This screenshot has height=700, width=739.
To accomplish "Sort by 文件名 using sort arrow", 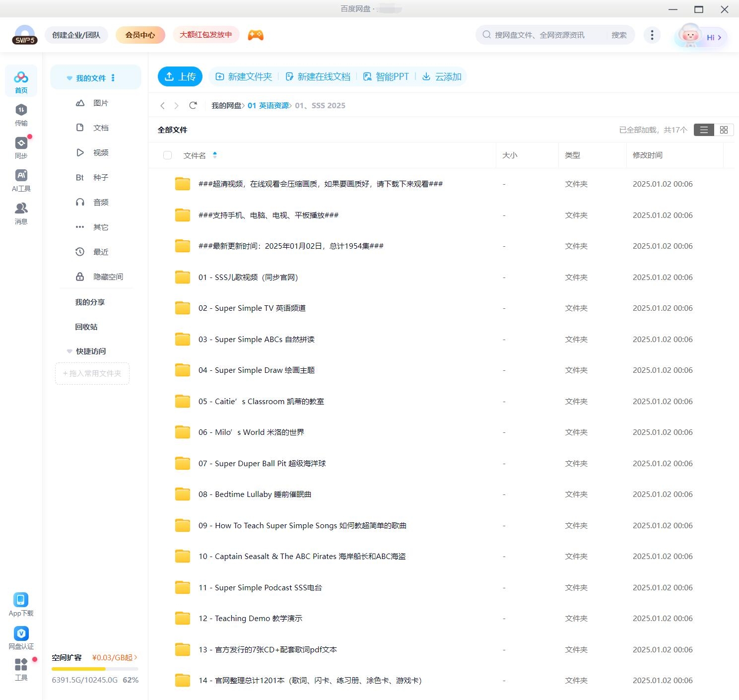I will (x=215, y=155).
